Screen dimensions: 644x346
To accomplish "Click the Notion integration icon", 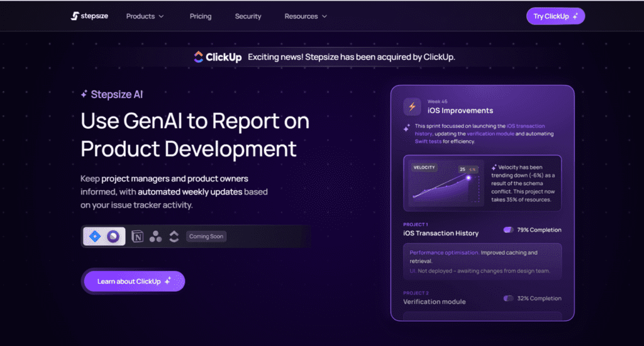I will [138, 237].
